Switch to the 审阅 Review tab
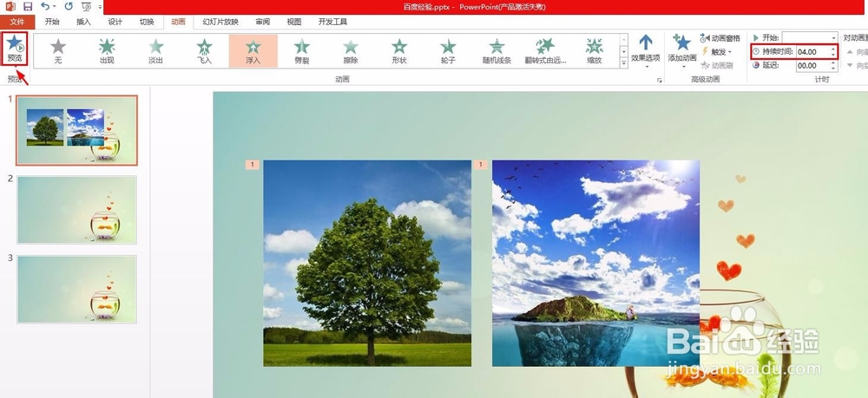Screen dimensions: 868x398 (x=263, y=23)
